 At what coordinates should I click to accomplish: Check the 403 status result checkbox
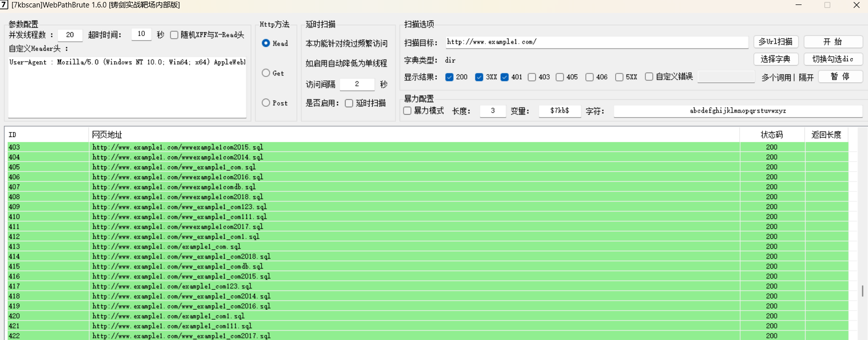coord(532,77)
